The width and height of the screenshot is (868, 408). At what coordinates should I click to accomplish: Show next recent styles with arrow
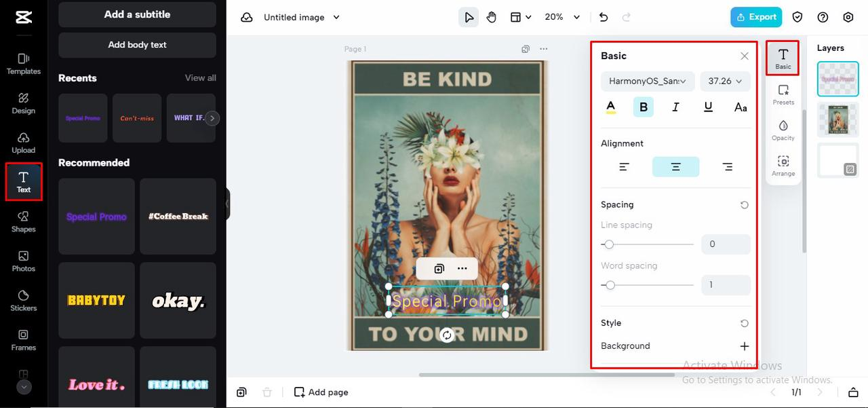pos(212,118)
